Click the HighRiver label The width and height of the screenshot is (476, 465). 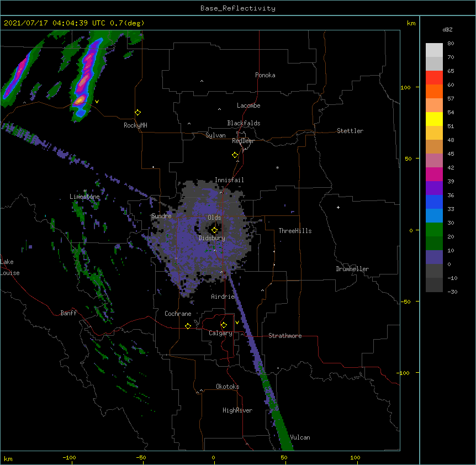[x=237, y=410]
